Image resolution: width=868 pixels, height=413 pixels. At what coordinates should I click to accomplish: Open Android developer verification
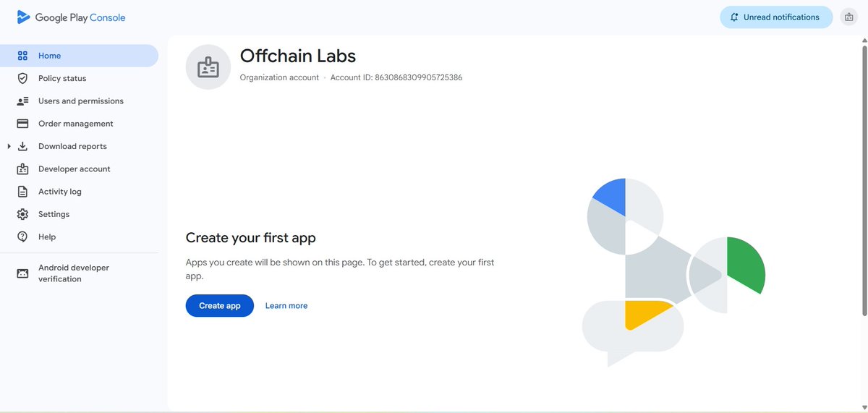79,273
